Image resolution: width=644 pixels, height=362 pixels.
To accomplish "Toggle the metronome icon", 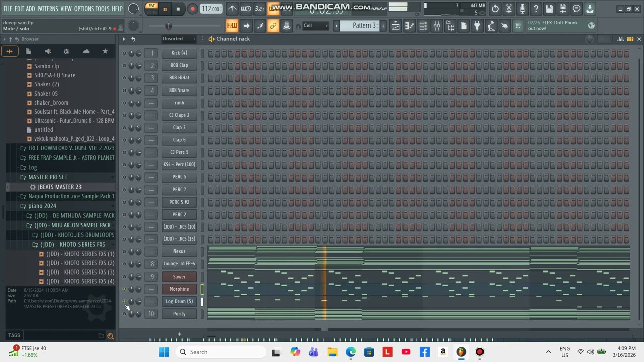I will [x=232, y=9].
